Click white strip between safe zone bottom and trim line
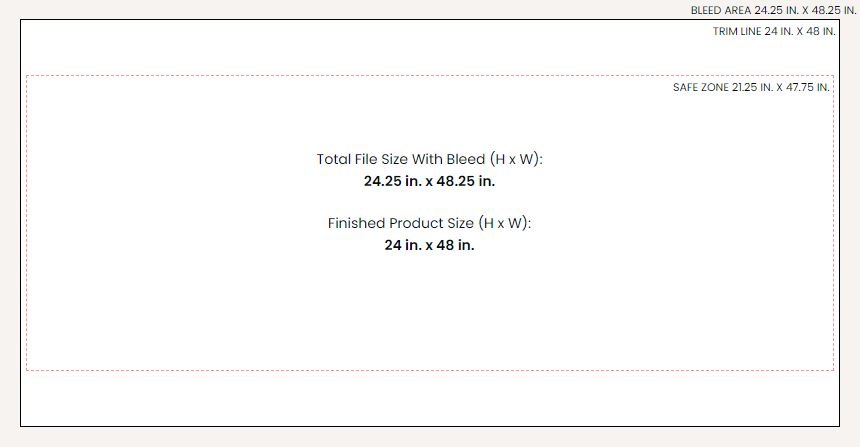The height and width of the screenshot is (447, 860). point(430,398)
